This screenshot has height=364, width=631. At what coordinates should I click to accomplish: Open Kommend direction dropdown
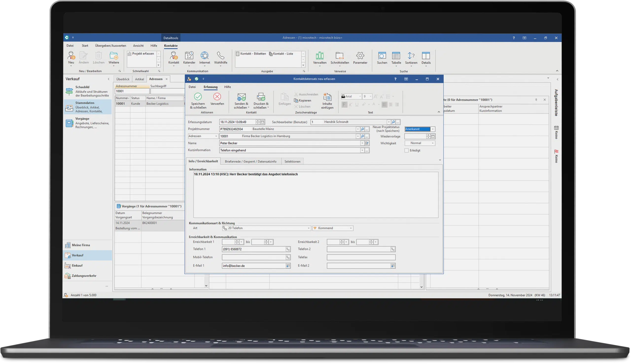tap(351, 228)
